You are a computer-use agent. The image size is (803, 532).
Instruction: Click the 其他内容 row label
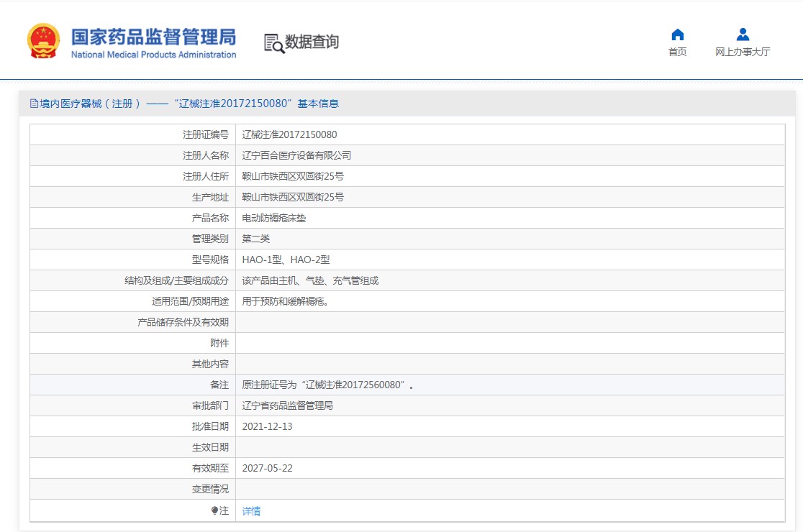pyautogui.click(x=211, y=364)
